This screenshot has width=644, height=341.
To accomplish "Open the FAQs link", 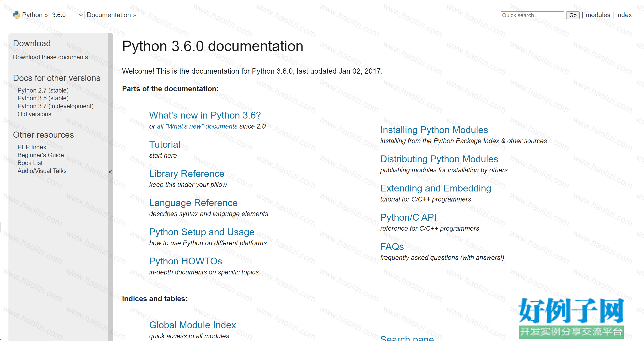I will tap(392, 247).
